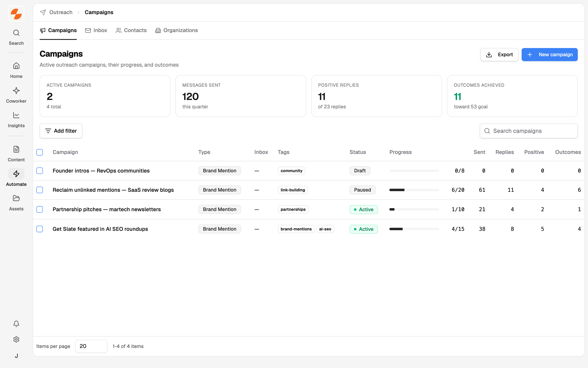The image size is (588, 368).
Task: Open Founder intros — RevOps communities campaign
Action: 101,171
